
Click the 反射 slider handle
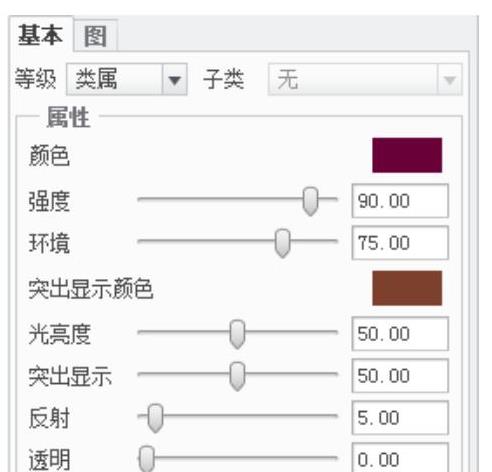pyautogui.click(x=155, y=418)
